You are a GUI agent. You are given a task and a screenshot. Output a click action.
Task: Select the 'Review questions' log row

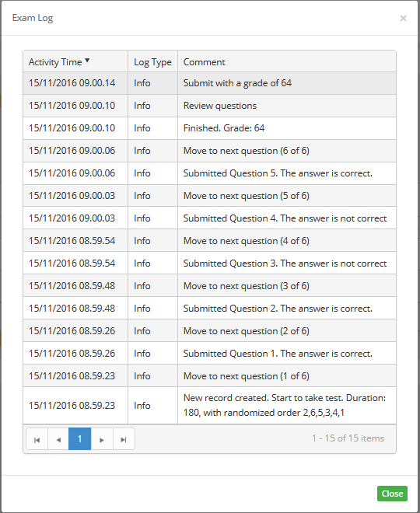coord(209,106)
